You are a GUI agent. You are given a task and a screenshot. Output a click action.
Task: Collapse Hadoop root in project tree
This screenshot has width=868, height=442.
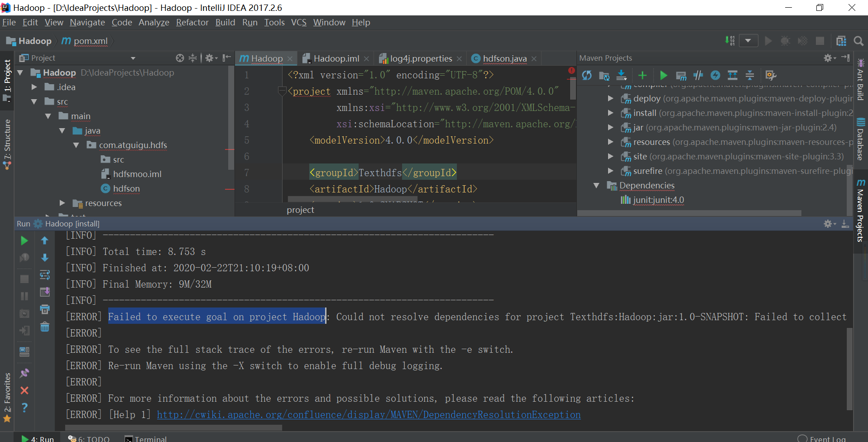pos(20,72)
